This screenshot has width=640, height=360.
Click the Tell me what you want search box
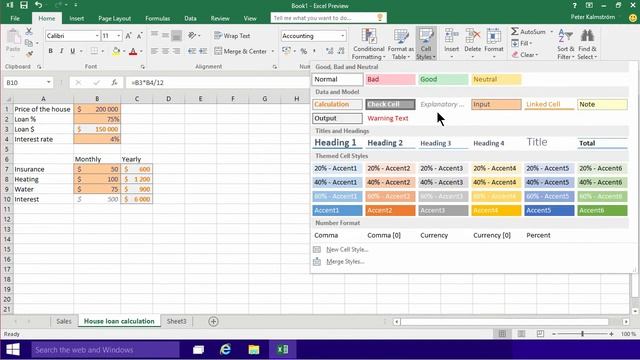coord(329,18)
